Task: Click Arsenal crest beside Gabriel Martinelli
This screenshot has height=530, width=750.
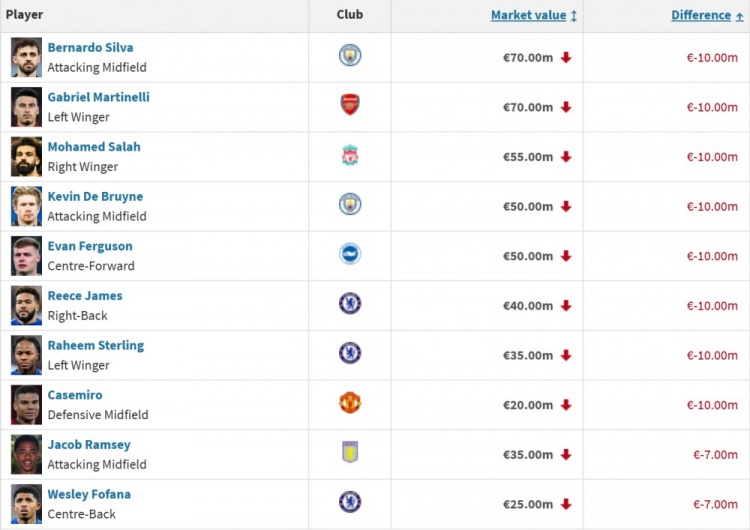Action: pos(350,105)
